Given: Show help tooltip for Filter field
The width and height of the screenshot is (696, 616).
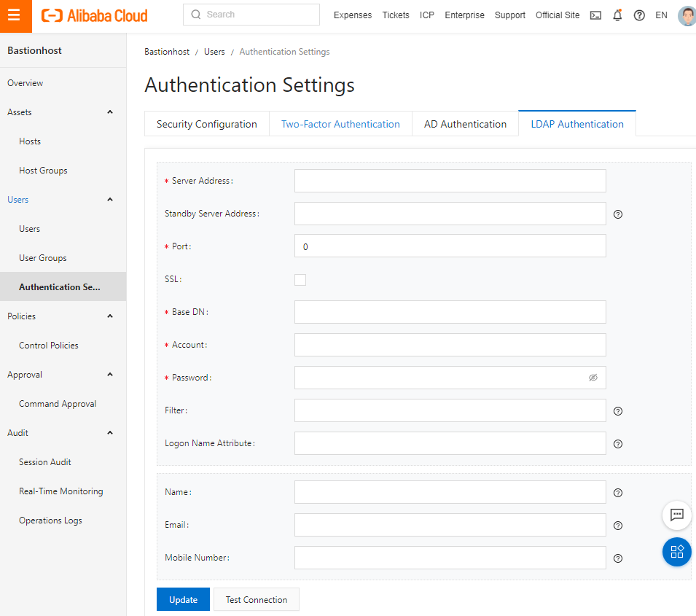Looking at the screenshot, I should coord(617,411).
